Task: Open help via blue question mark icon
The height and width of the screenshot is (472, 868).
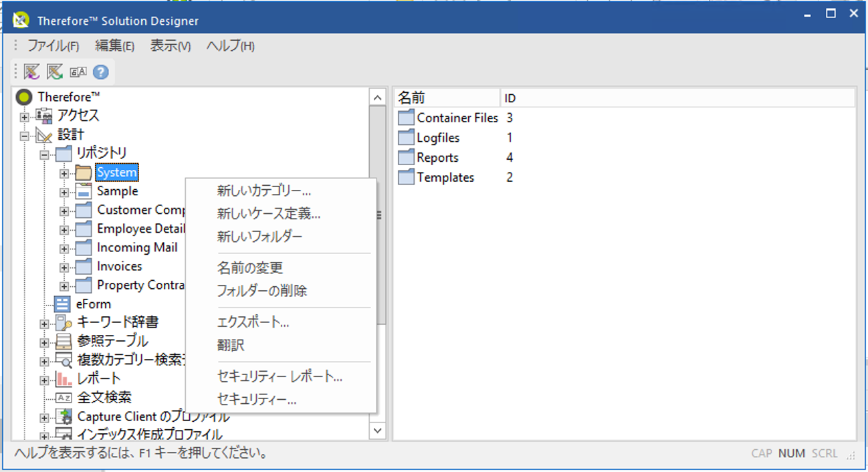Action: pyautogui.click(x=100, y=72)
